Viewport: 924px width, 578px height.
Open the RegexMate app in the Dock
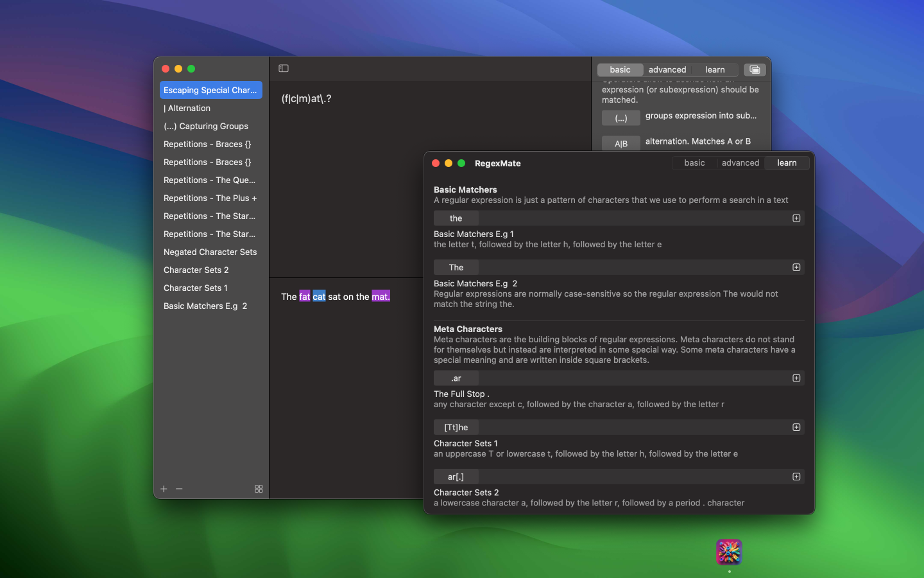click(x=729, y=552)
